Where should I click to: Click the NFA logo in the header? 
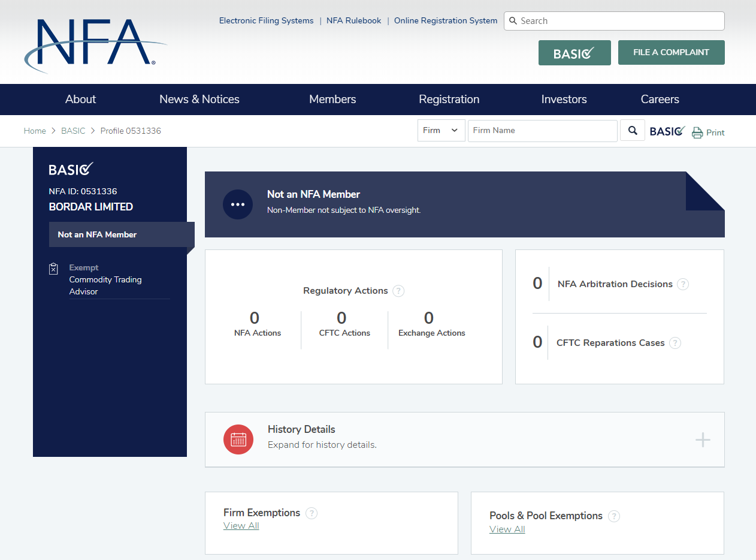click(95, 45)
